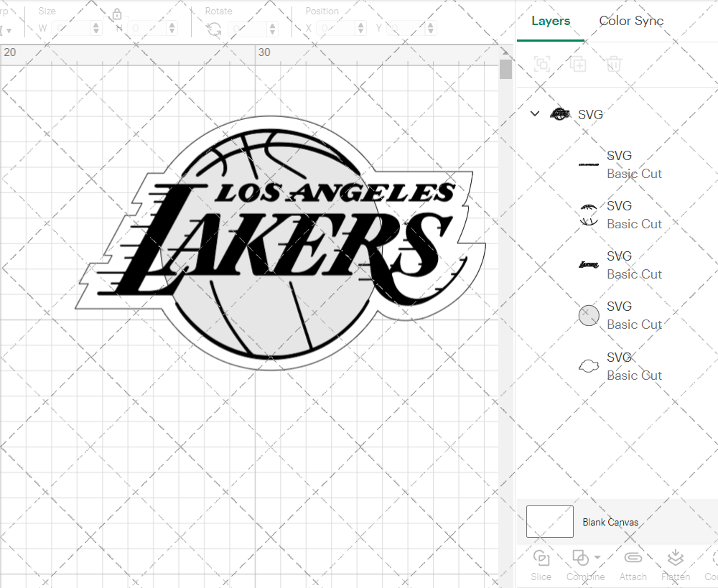
Task: Click the width stepper arrows
Action: (96, 29)
